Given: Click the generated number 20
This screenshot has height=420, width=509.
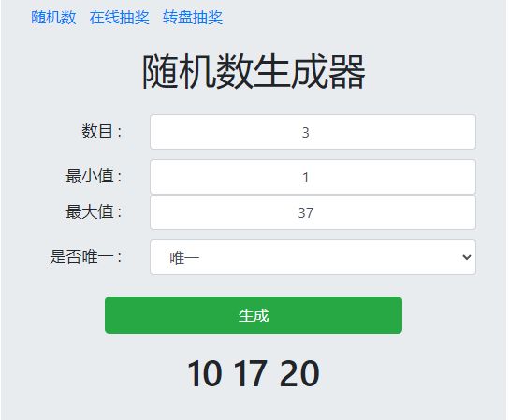Looking at the screenshot, I should [299, 373].
